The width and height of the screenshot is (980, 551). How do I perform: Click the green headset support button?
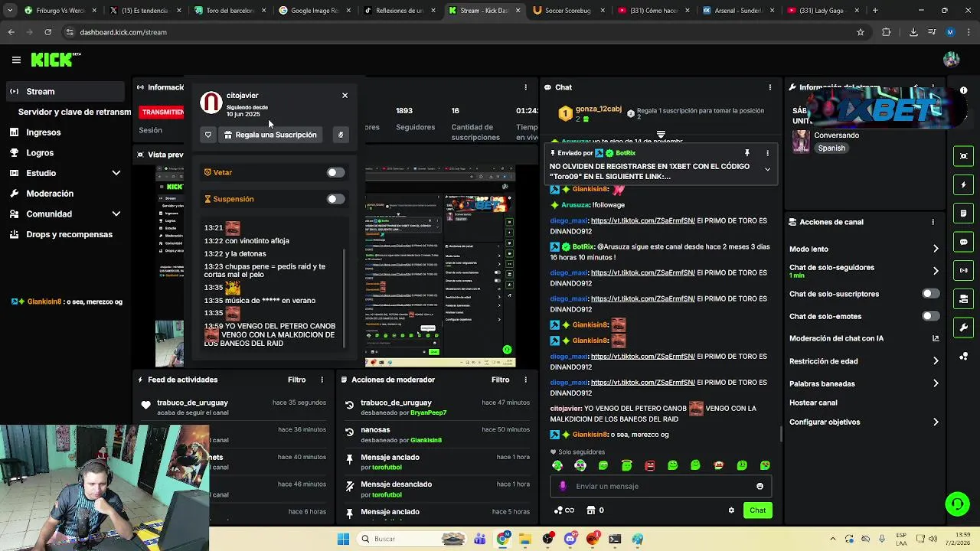coord(957,504)
